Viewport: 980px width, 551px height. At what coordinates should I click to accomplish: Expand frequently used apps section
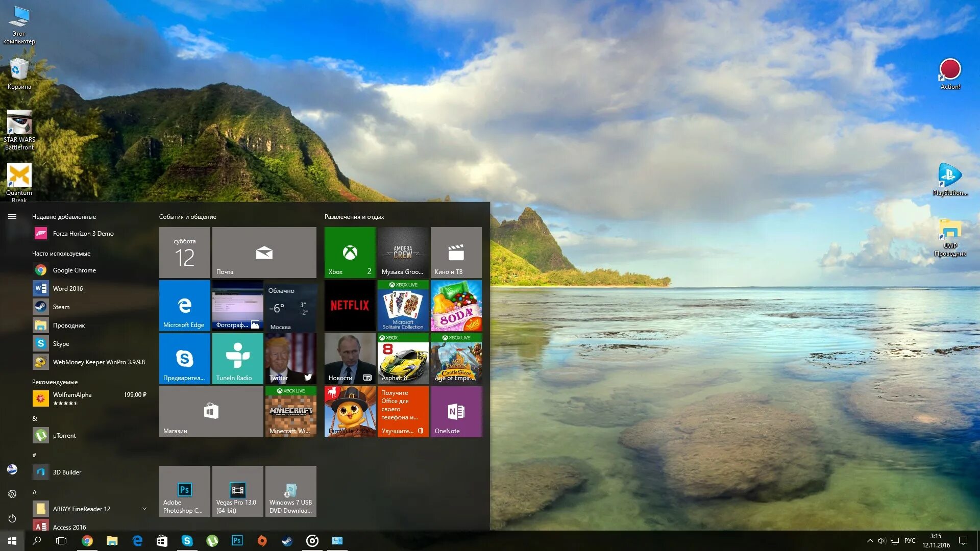pos(64,253)
